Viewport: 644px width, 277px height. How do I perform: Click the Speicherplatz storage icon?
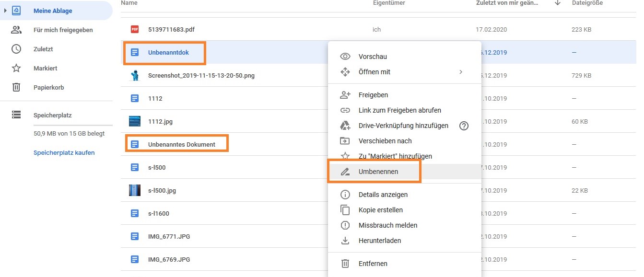(16, 115)
